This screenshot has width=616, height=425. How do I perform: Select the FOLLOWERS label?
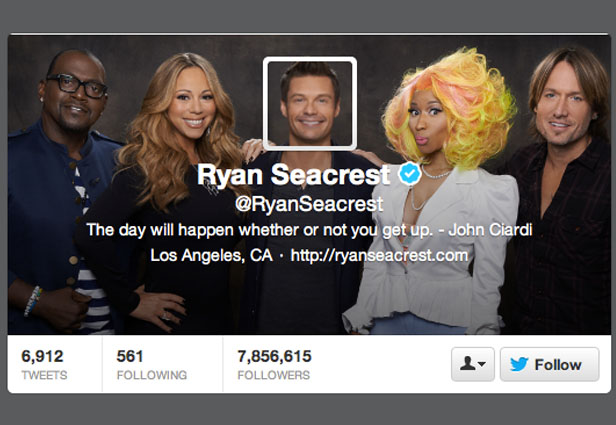coord(273,375)
